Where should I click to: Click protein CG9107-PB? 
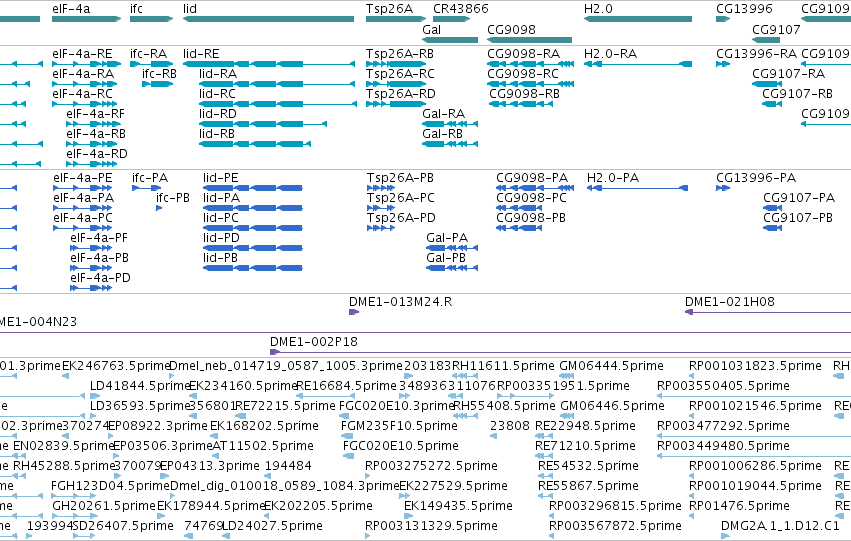click(772, 228)
